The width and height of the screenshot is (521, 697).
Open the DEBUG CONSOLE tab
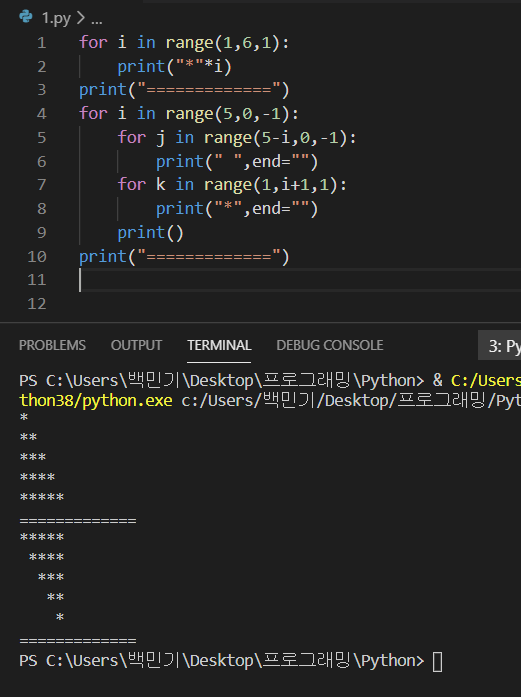pos(330,345)
